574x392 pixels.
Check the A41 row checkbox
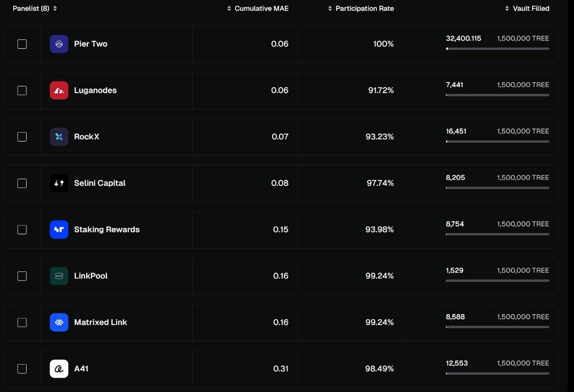tap(22, 369)
